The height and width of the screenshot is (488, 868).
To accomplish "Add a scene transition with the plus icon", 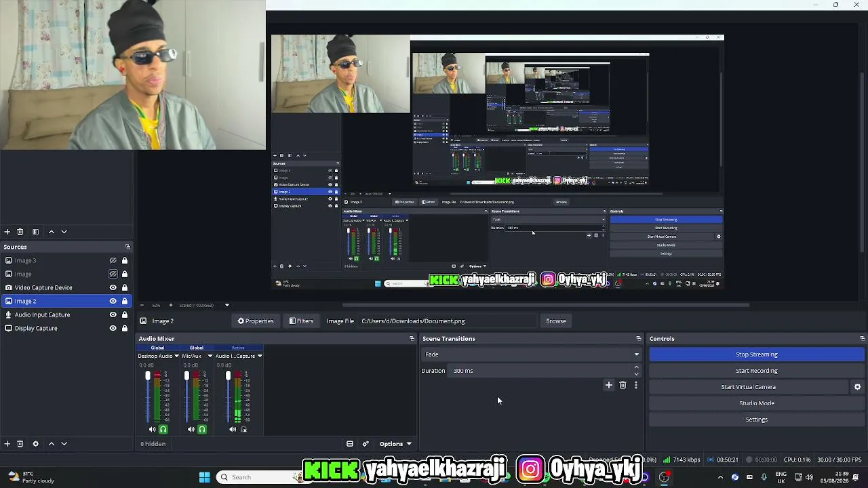I will pos(609,386).
